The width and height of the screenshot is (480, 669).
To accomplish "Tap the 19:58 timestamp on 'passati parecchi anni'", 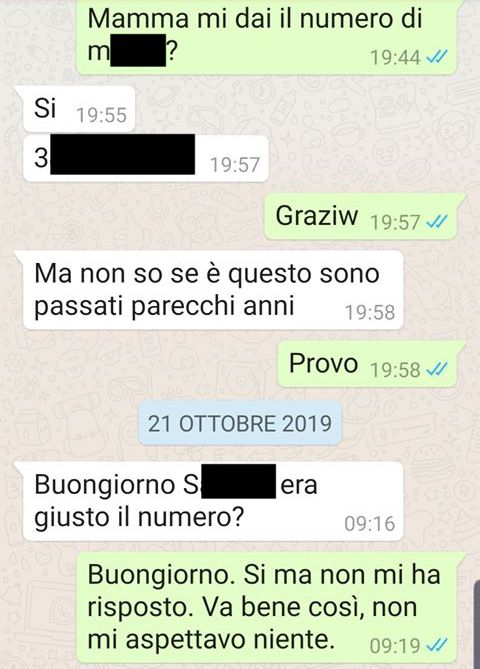I will click(369, 312).
